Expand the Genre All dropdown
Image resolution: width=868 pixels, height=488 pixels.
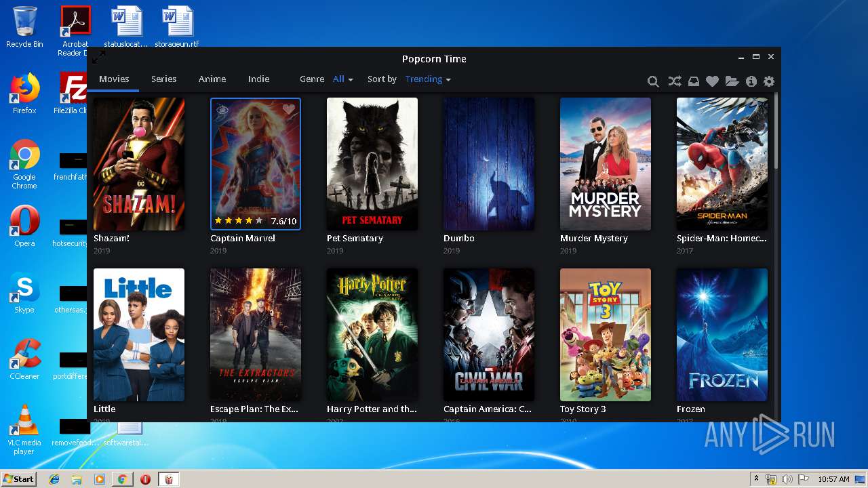point(343,79)
